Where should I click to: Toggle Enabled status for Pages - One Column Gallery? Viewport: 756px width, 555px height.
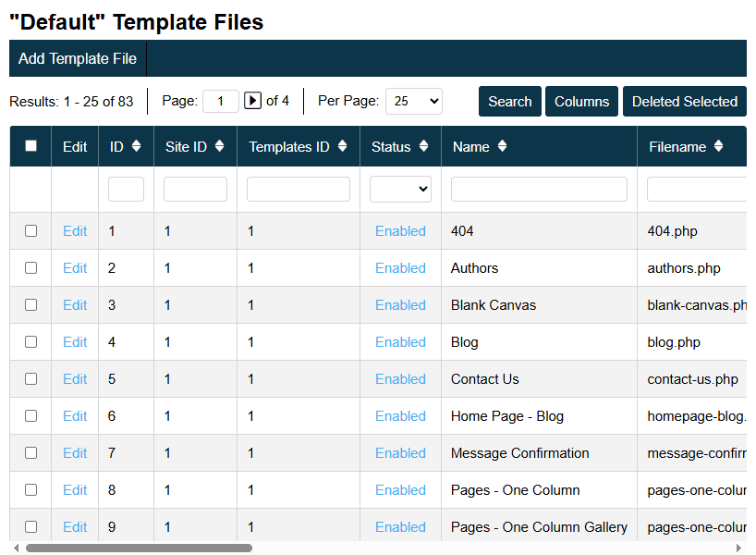click(400, 527)
